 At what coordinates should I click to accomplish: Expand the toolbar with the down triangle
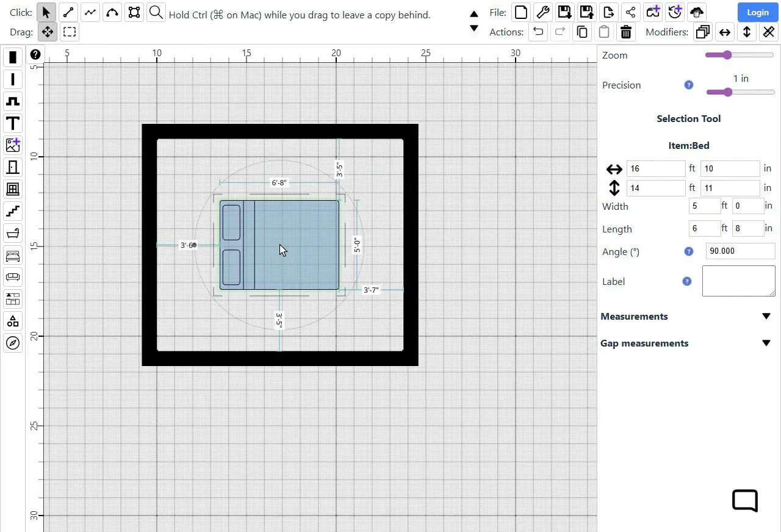[473, 28]
